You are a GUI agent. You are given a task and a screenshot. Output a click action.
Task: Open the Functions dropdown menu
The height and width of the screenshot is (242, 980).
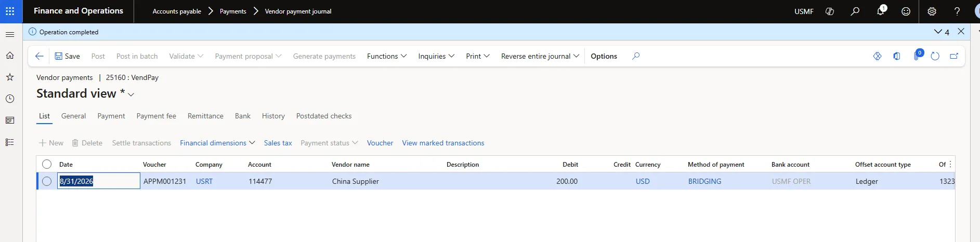coord(387,56)
